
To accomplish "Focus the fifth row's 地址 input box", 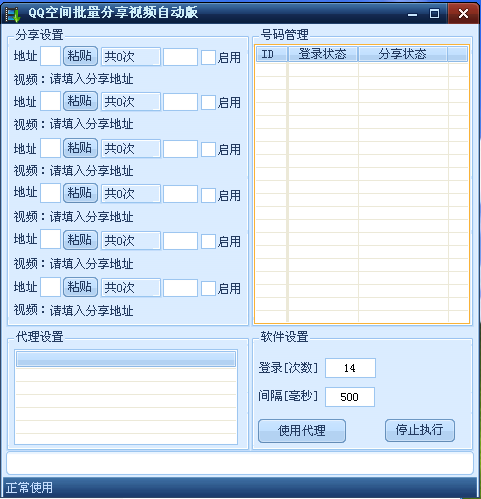I will 50,239.
